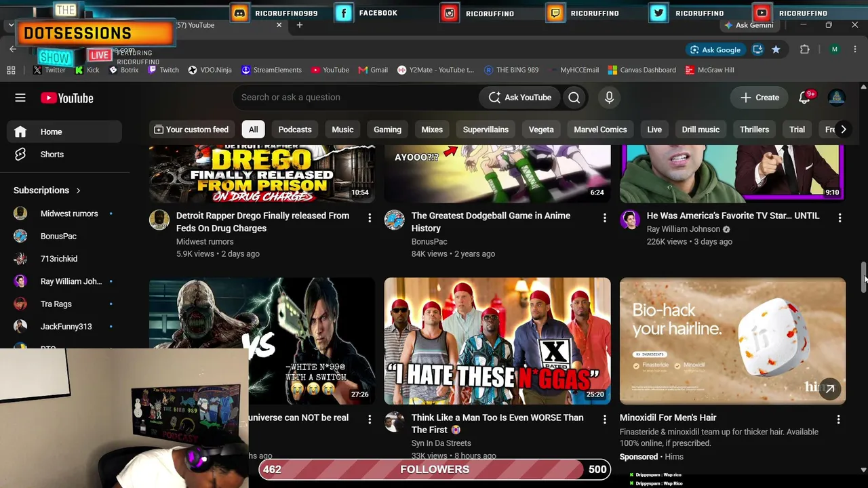Open options menu for 'universe can NOT be real' video
The height and width of the screenshot is (488, 868).
(370, 420)
